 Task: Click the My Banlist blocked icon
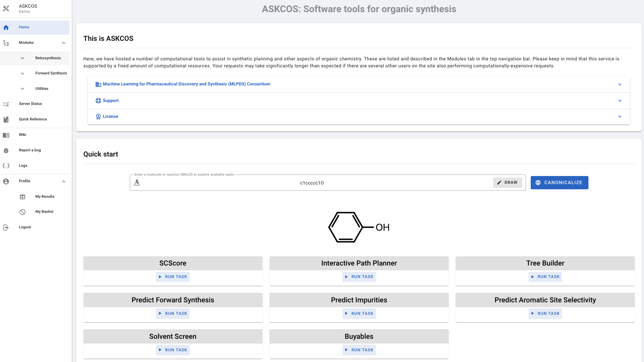pos(22,212)
